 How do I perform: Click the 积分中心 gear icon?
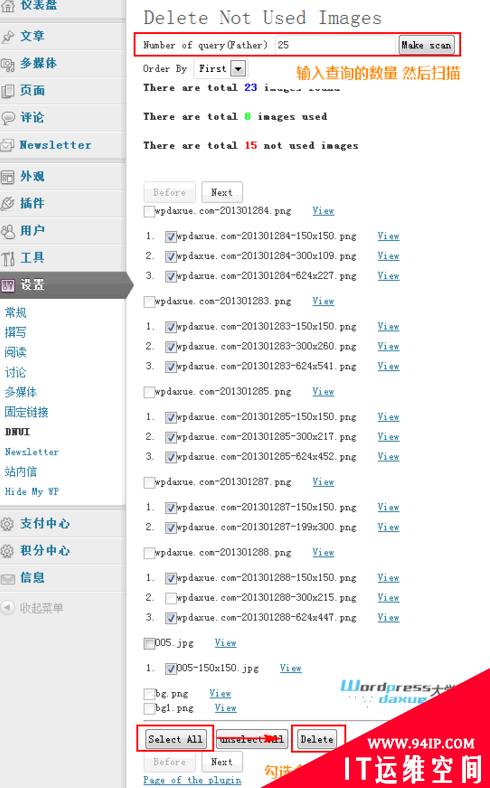click(x=7, y=551)
